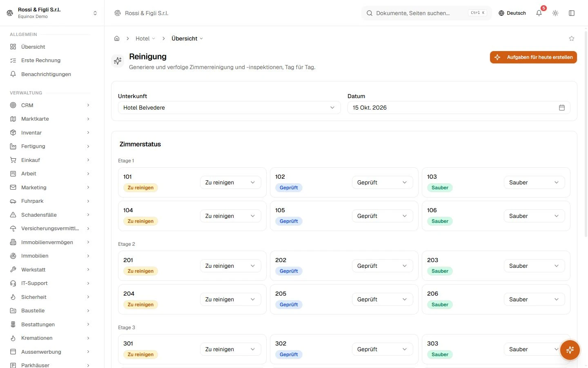This screenshot has height=368, width=588.
Task: Click the Einkauf shopping cart icon
Action: 13,160
